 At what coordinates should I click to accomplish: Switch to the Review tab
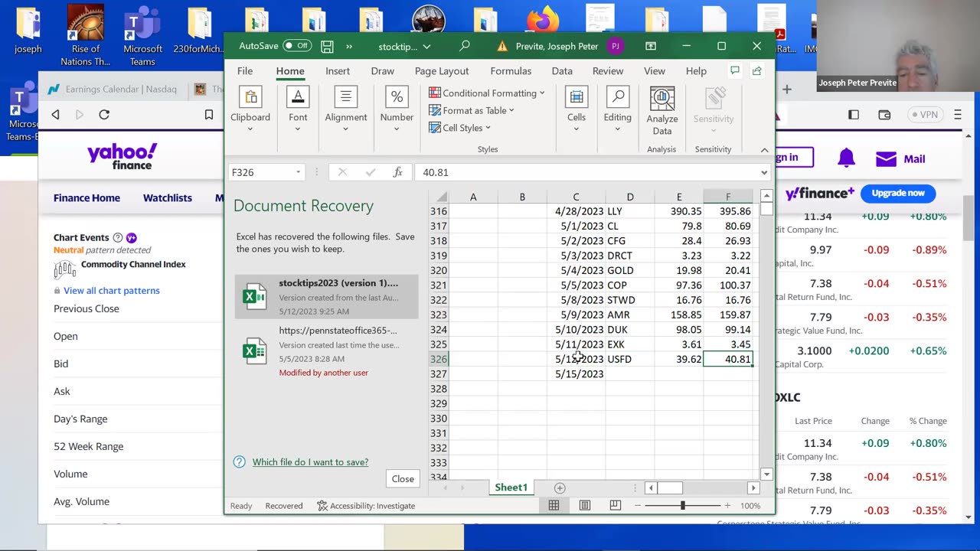(x=608, y=70)
